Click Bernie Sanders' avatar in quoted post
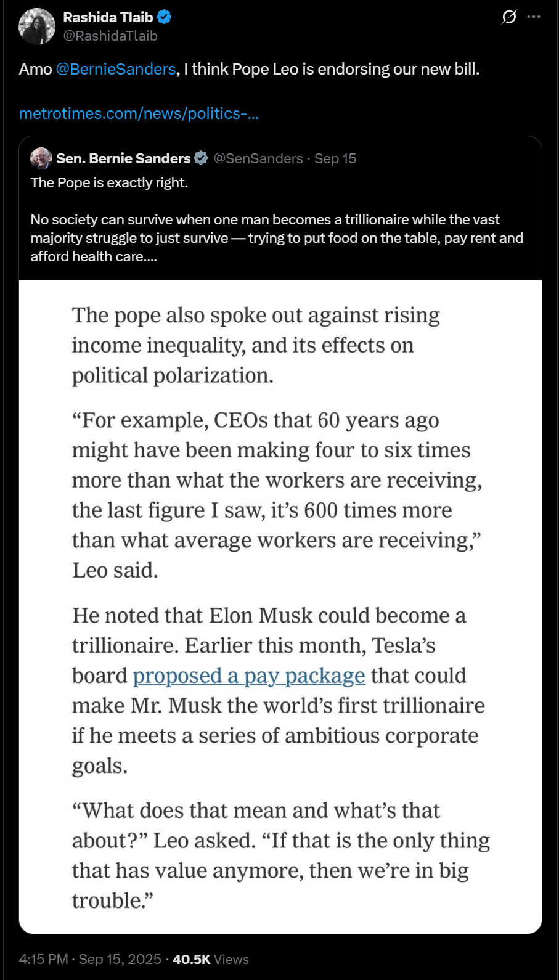The image size is (559, 980). [x=41, y=158]
